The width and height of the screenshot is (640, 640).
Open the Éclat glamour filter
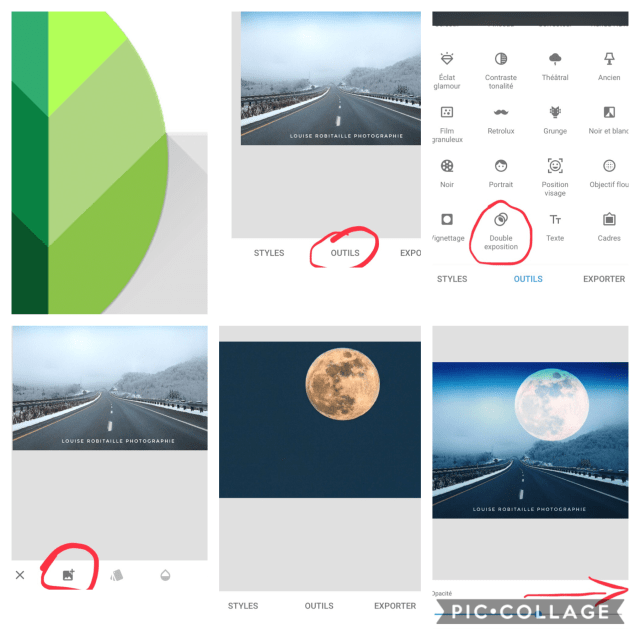coord(447,71)
